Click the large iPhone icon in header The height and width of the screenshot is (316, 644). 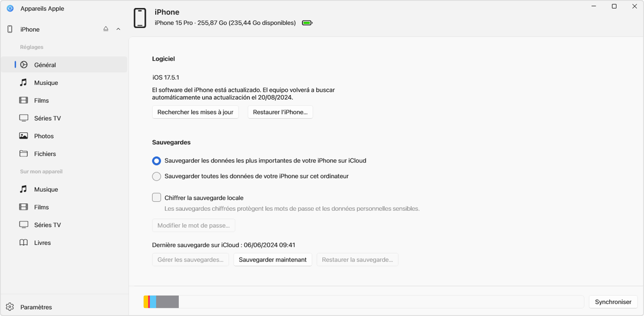[x=140, y=18]
